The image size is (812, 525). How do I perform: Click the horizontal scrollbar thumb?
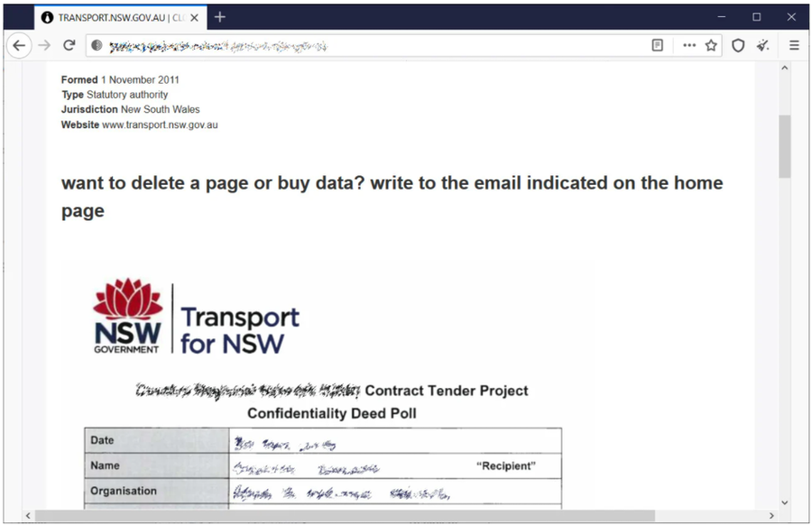[345, 516]
